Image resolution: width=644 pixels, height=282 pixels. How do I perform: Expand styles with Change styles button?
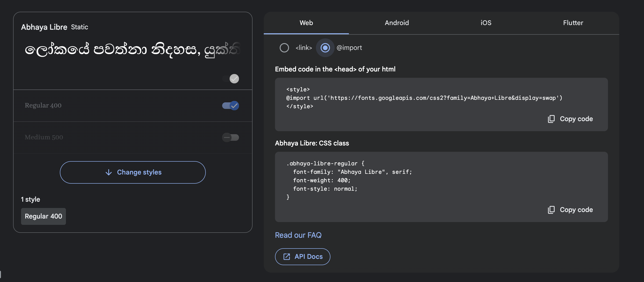click(133, 172)
